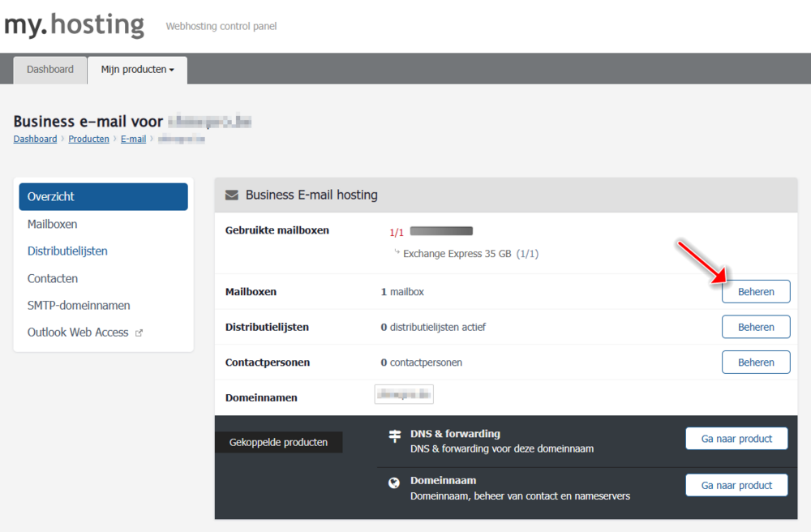Viewport: 811px width, 532px height.
Task: Click the Domeinnaam globe icon
Action: click(x=394, y=483)
